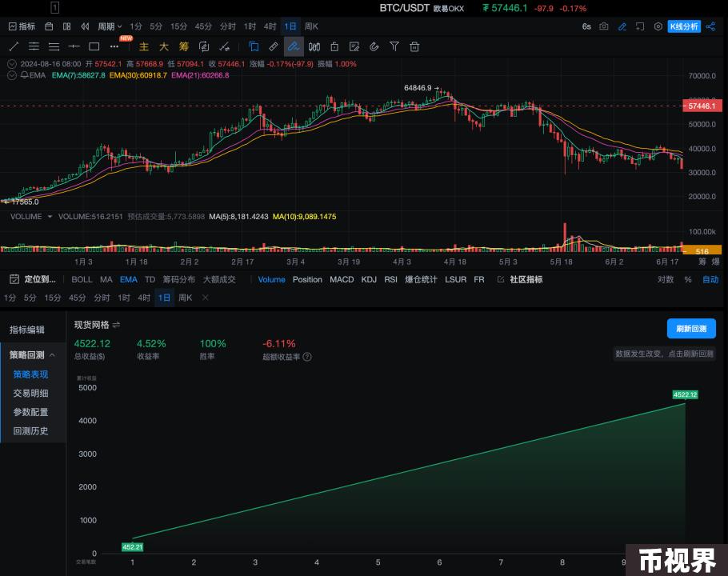Switch strategy type via 现货网格 swap icon
Screen dimensions: 728x576
click(117, 325)
